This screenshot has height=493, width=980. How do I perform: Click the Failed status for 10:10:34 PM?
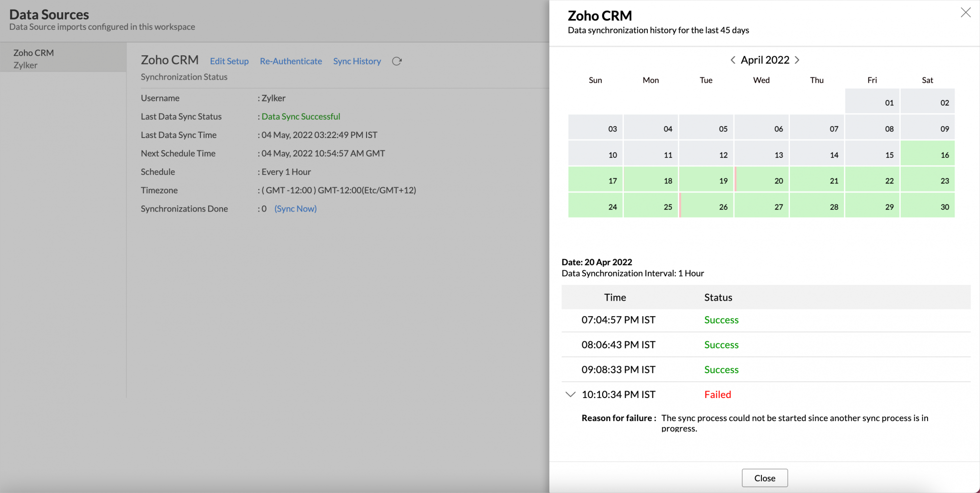[x=717, y=394]
